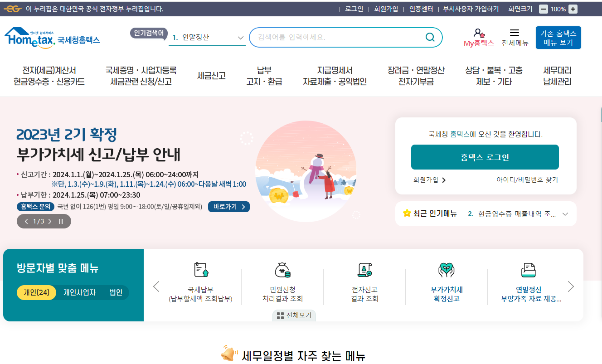Open 민원신청 처리결과 조회 icon
Image resolution: width=602 pixels, height=364 pixels.
282,270
